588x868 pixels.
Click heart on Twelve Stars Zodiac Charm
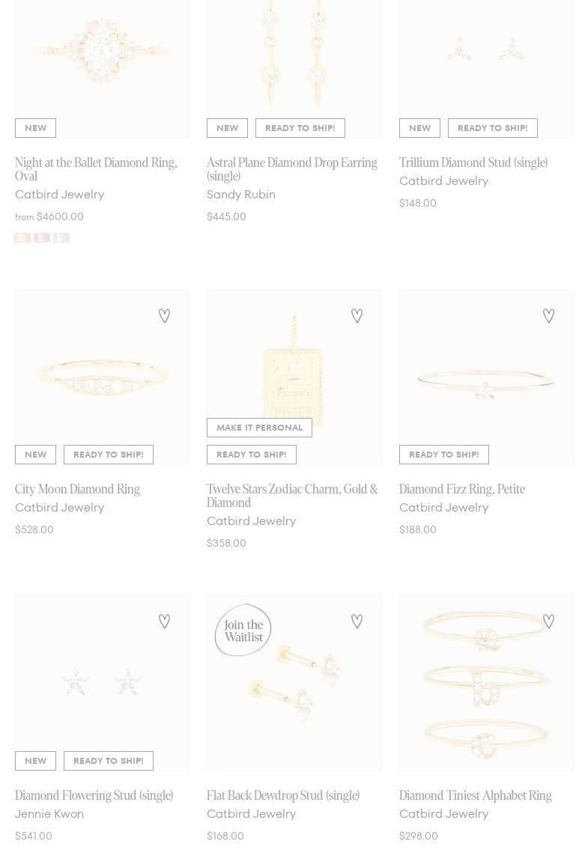(357, 316)
